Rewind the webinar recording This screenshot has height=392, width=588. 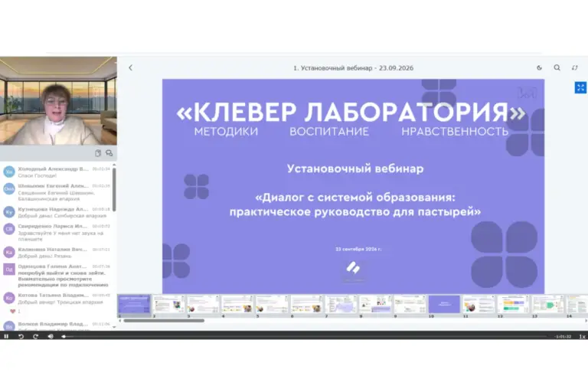pos(21,336)
